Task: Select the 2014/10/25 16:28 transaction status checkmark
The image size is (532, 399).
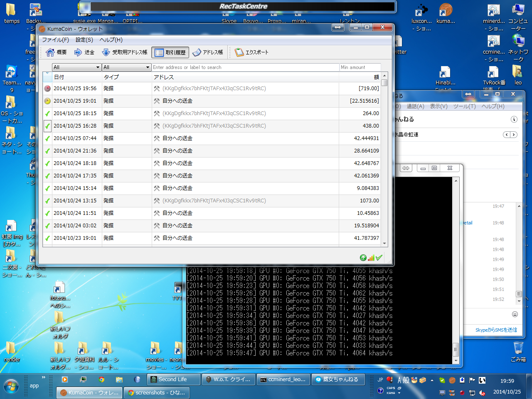Action: pos(47,126)
